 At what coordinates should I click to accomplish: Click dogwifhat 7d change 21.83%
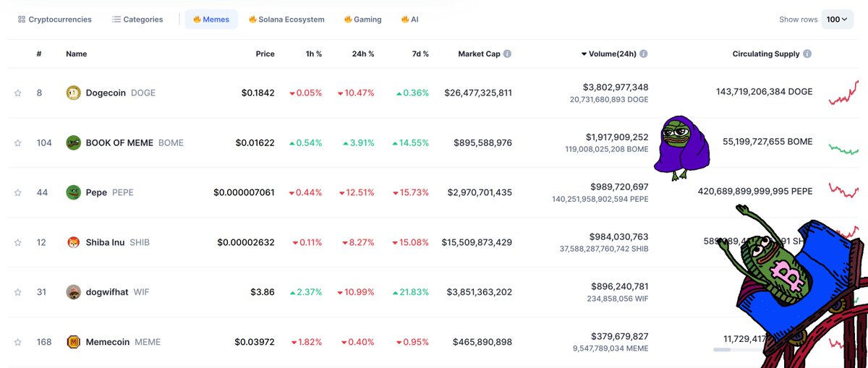(412, 292)
